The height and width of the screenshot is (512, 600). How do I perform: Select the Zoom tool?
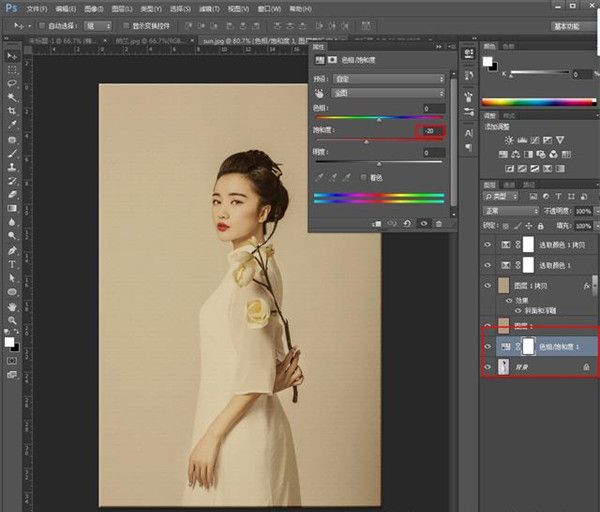click(x=12, y=320)
